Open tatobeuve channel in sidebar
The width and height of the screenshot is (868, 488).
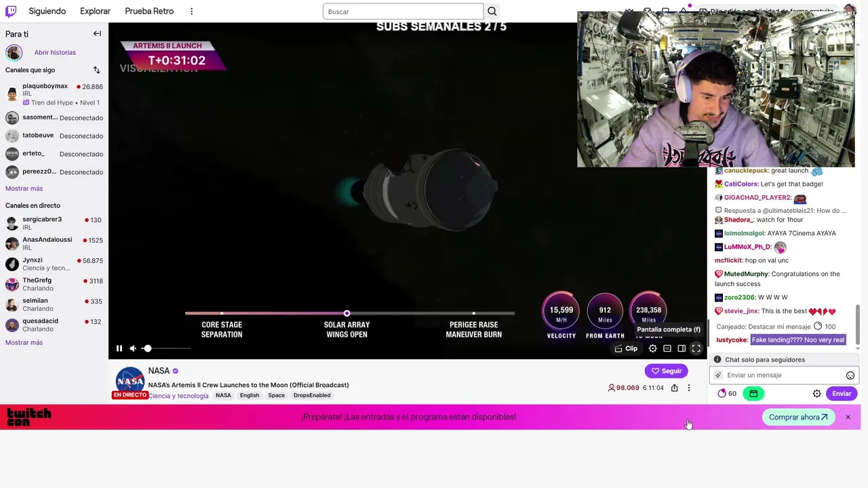[x=54, y=136]
